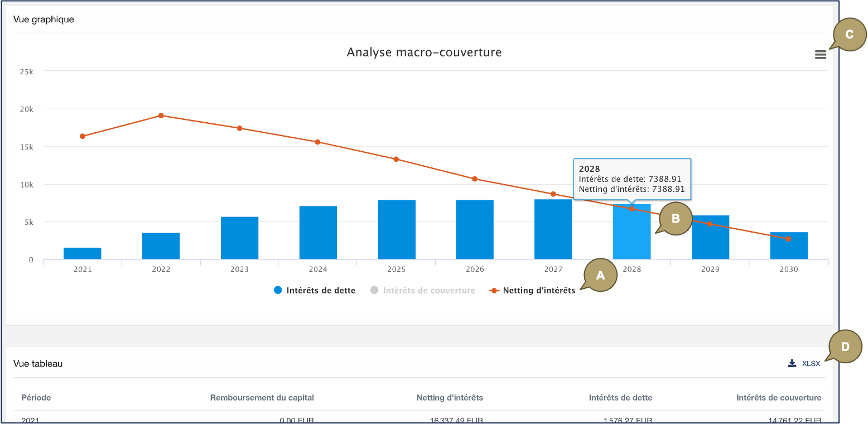Toggle Intérêts de dette legend series
This screenshot has width=868, height=424.
[x=321, y=291]
